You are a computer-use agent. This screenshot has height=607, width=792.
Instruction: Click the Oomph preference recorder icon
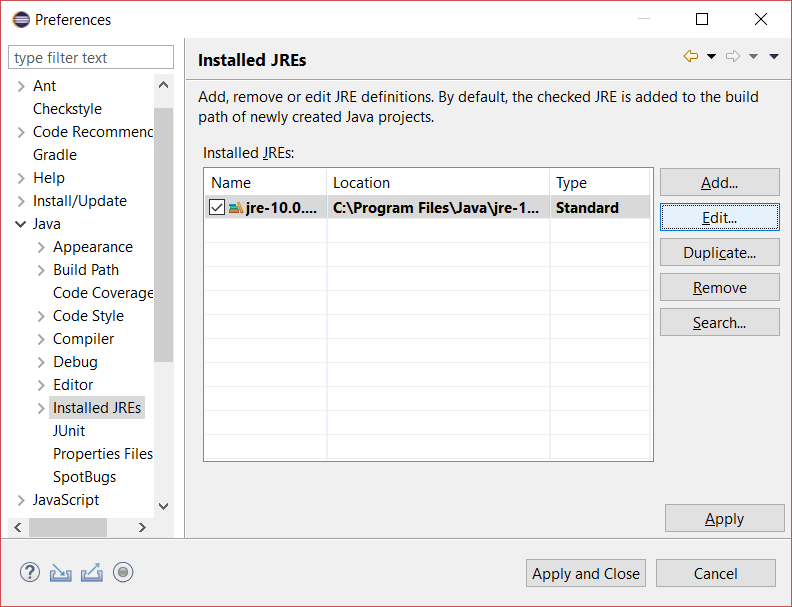click(x=123, y=572)
